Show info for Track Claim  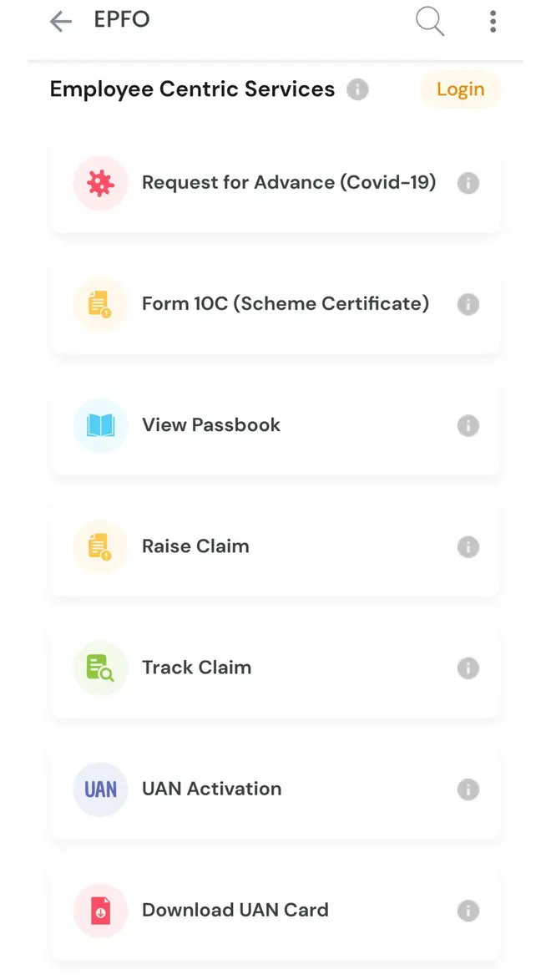click(468, 668)
